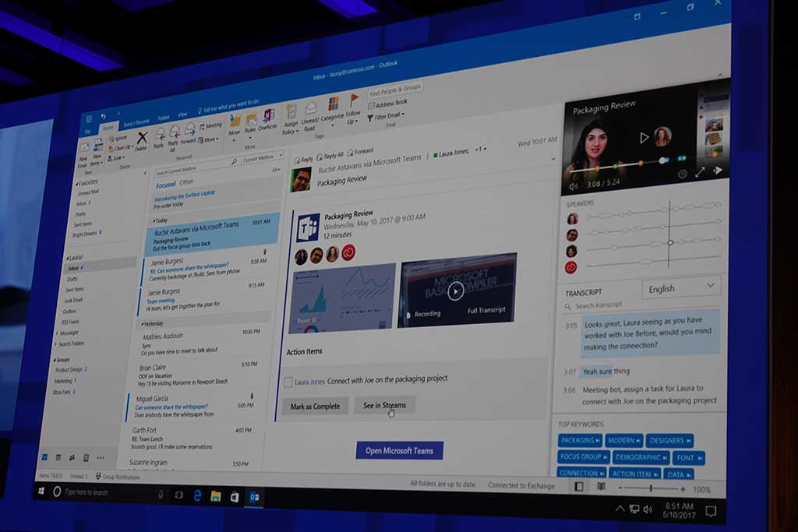Viewport: 798px width, 532px height.
Task: Collapse the Today conversation group
Action: (156, 222)
